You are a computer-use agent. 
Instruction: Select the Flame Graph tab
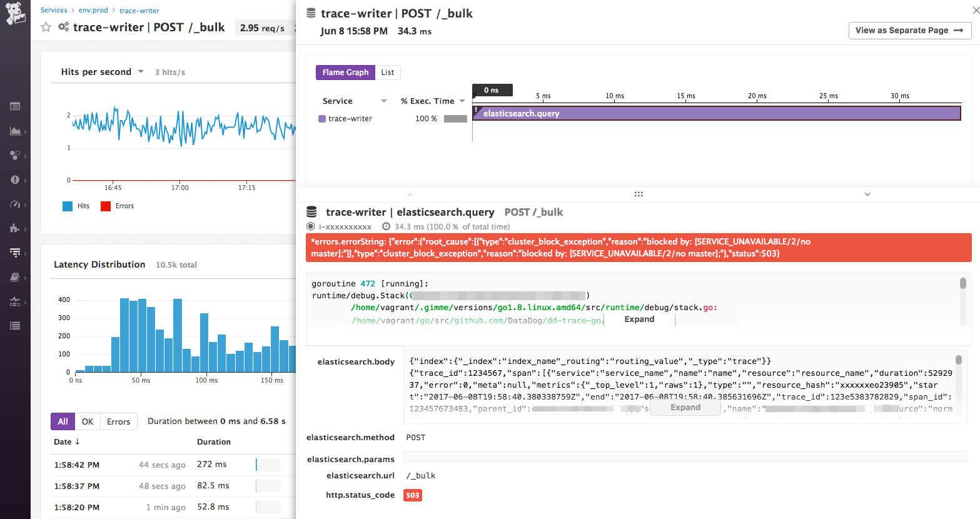pyautogui.click(x=345, y=73)
